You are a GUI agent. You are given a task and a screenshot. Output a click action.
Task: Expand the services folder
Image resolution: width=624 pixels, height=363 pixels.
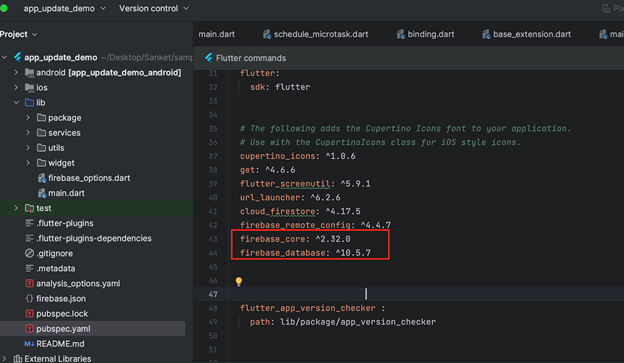[28, 133]
